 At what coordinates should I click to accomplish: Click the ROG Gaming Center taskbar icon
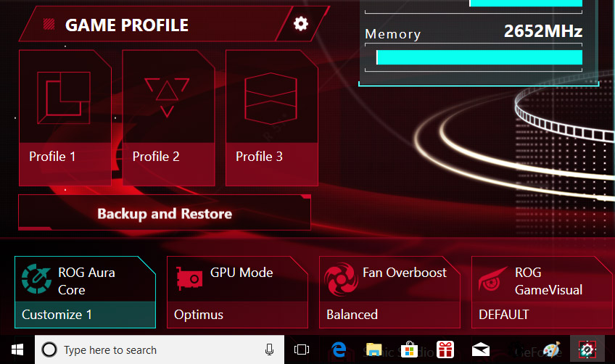[x=587, y=349]
